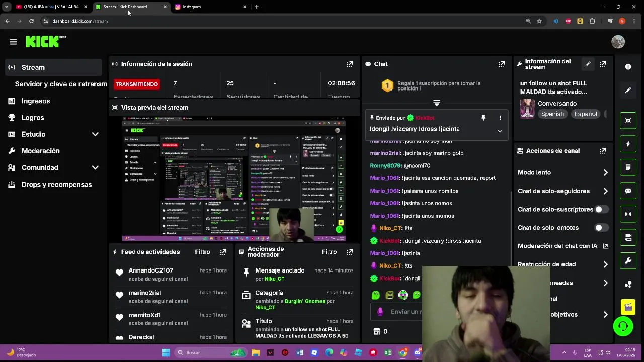Open Servidor y clave de retransmisión
644x362 pixels.
coord(61,84)
